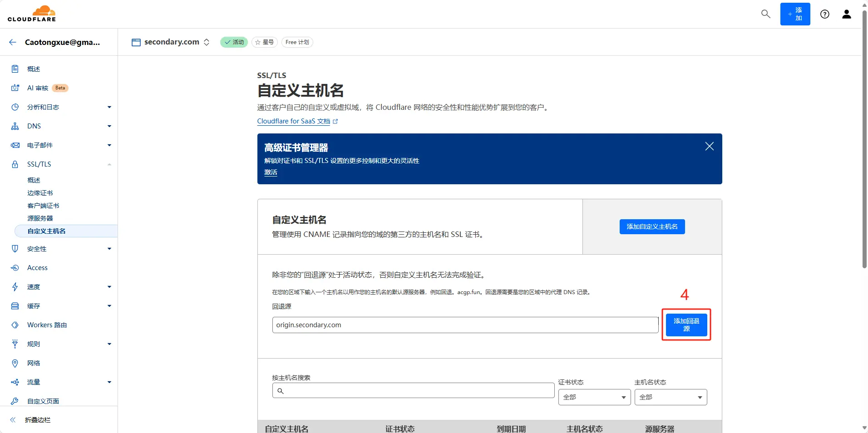Click the Workers 路由 diamond icon
This screenshot has height=433, width=868.
tap(15, 325)
